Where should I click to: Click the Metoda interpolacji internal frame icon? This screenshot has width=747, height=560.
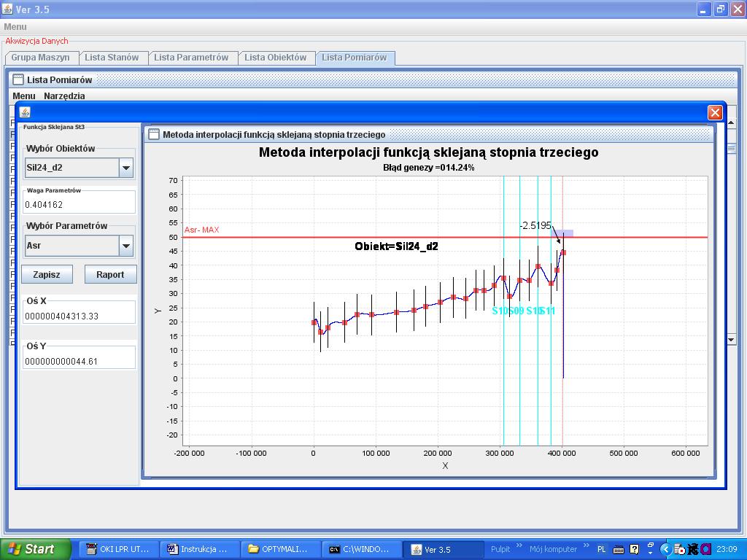click(154, 134)
